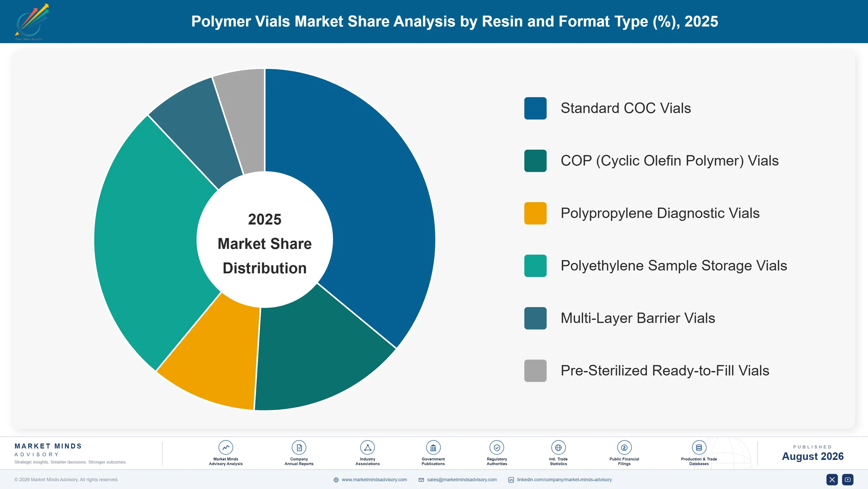Screen dimensions: 868x489
Task: Click the Multi-Layer Barrier Vials slate swatch
Action: 535,318
